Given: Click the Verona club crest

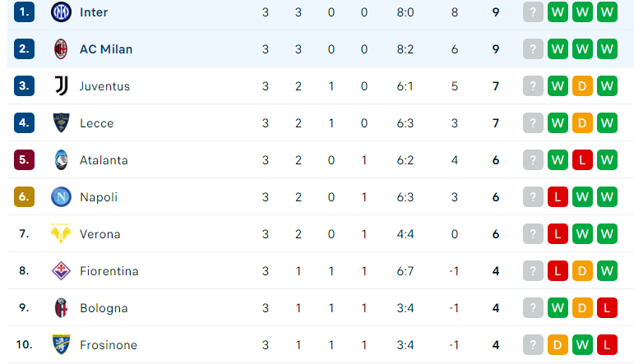Looking at the screenshot, I should click(61, 233).
